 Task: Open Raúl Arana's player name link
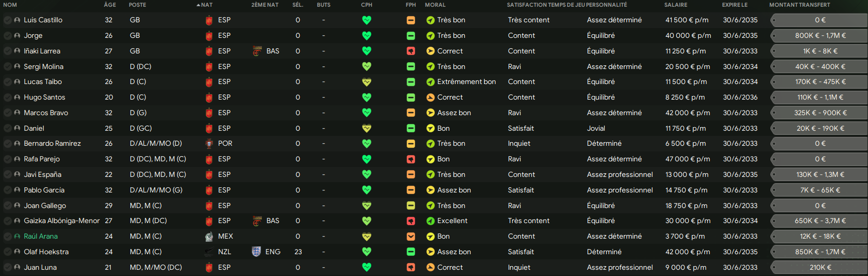click(x=41, y=237)
